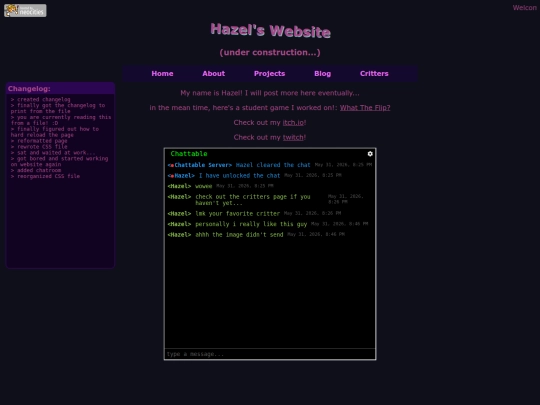540x405 pixels.
Task: Navigate to the Blog page
Action: click(322, 73)
